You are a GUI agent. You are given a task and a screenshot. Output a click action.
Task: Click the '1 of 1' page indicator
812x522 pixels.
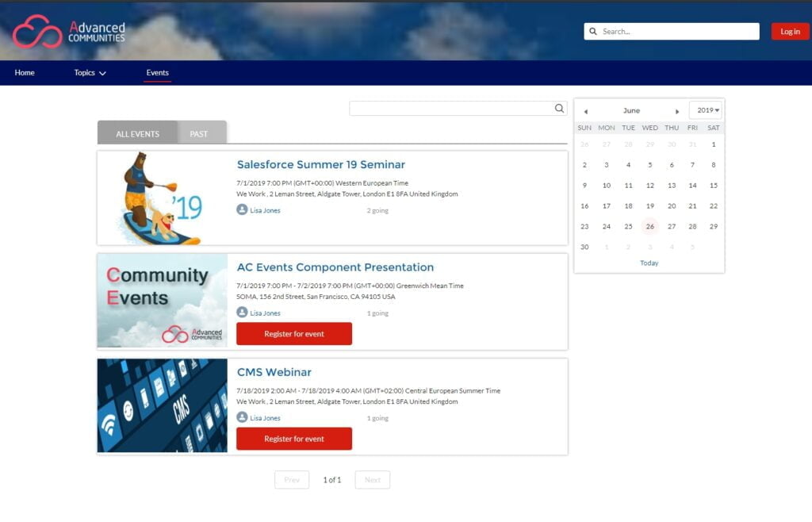pyautogui.click(x=332, y=479)
